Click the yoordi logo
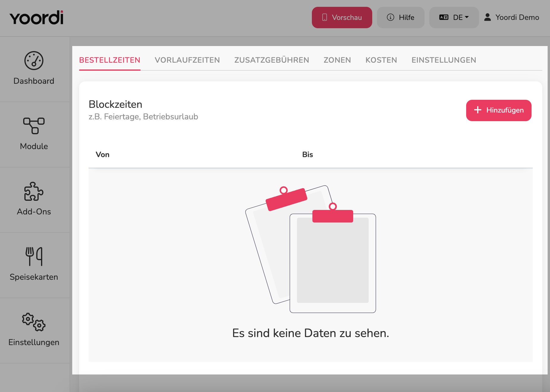Image resolution: width=550 pixels, height=392 pixels. click(x=36, y=18)
